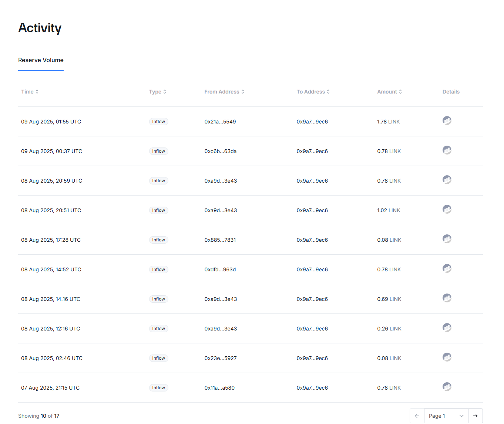Click Inflow badge on 08 Aug 17:28 row

click(x=159, y=240)
